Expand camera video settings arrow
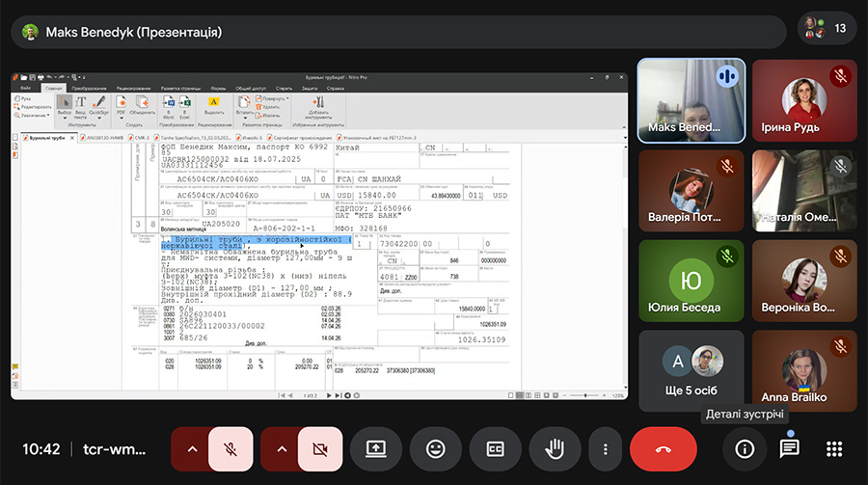The image size is (868, 485). click(281, 449)
